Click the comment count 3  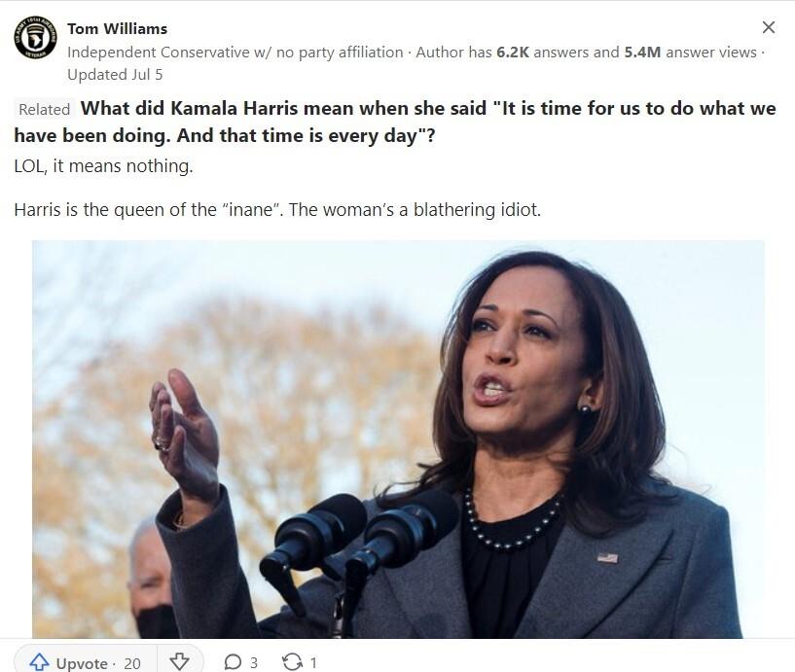tap(254, 663)
